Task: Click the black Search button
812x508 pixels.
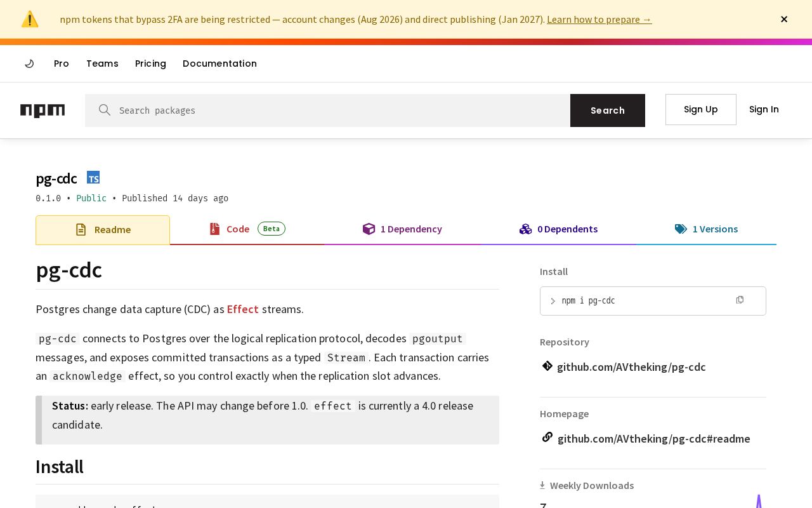Action: tap(608, 110)
